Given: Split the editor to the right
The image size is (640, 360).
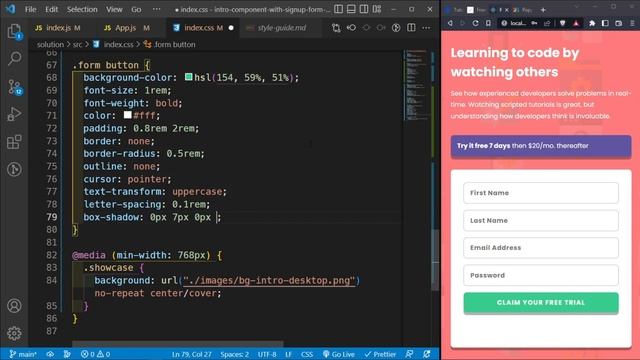Looking at the screenshot, I should [x=411, y=28].
